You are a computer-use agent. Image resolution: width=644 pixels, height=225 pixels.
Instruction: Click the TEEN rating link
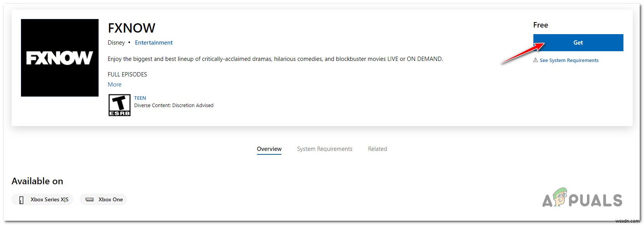[140, 98]
